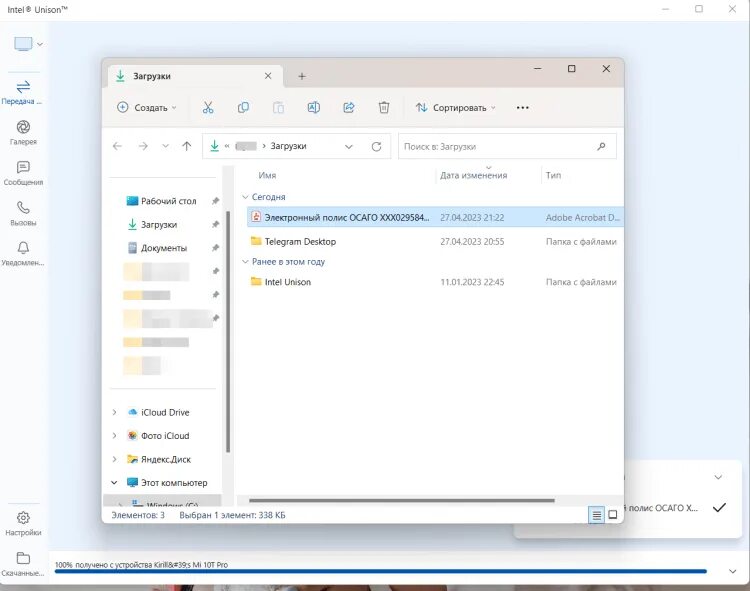
Task: Click the Элементов: 3 status text
Action: (138, 515)
